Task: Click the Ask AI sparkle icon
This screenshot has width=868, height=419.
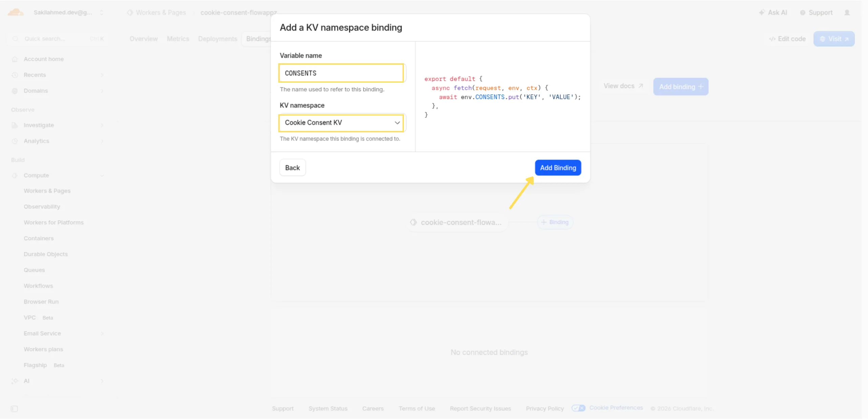Action: pyautogui.click(x=762, y=13)
